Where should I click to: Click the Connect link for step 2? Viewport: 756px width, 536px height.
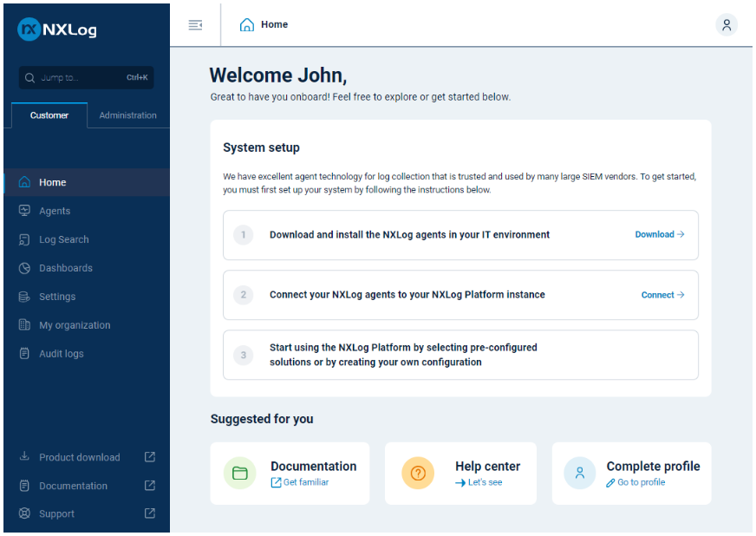[663, 295]
